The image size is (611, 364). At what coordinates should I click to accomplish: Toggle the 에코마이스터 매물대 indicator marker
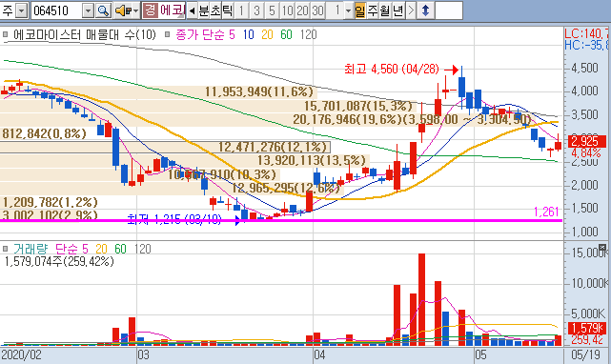(5, 34)
